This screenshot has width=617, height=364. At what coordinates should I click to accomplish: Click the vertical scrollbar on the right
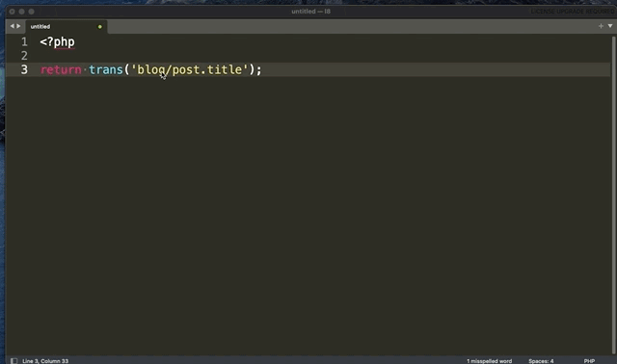(x=613, y=195)
